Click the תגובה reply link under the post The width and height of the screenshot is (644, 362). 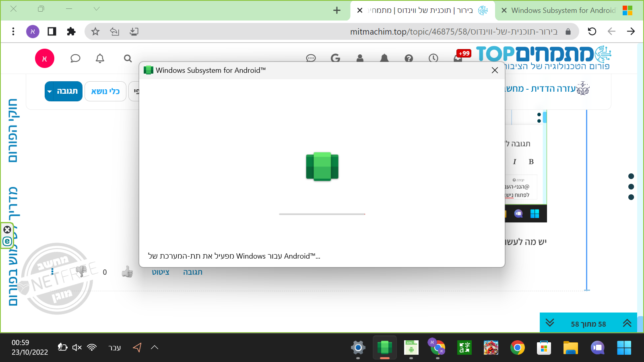193,272
